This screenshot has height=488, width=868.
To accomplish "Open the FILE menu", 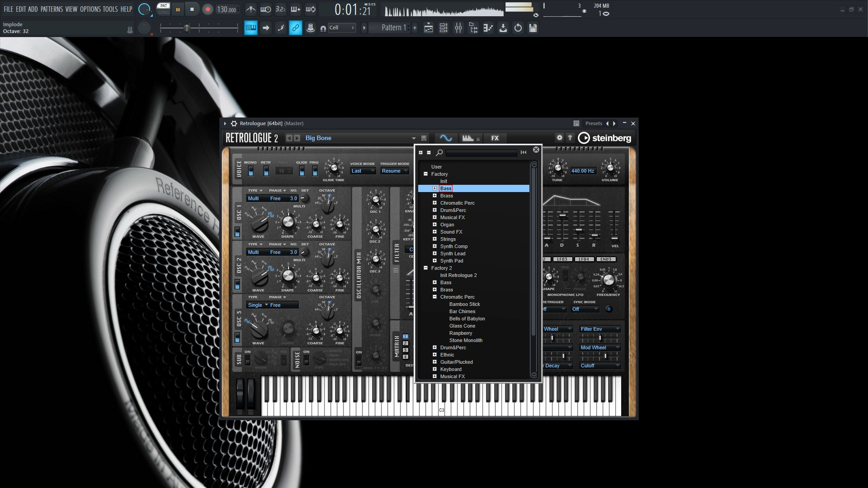I will 9,9.
